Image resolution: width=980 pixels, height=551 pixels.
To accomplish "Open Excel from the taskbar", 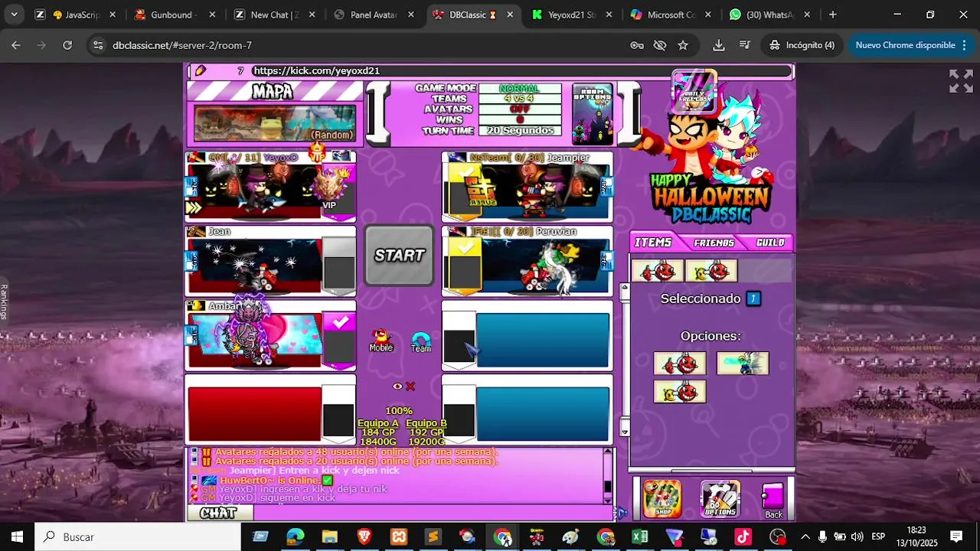I will (640, 537).
